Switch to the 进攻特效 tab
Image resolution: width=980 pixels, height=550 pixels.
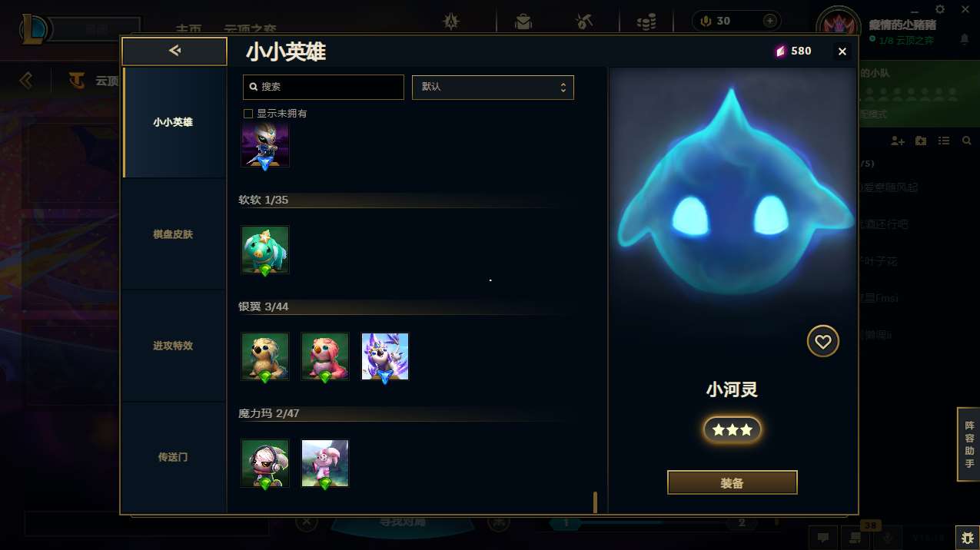pos(173,346)
